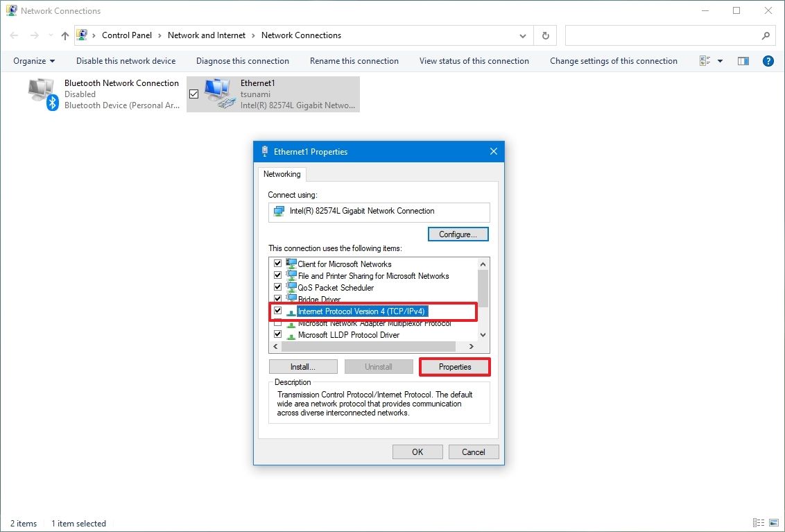Toggle Microsoft LLDP Protocol Driver checkbox
Screen dimensions: 785x532
(x=278, y=334)
